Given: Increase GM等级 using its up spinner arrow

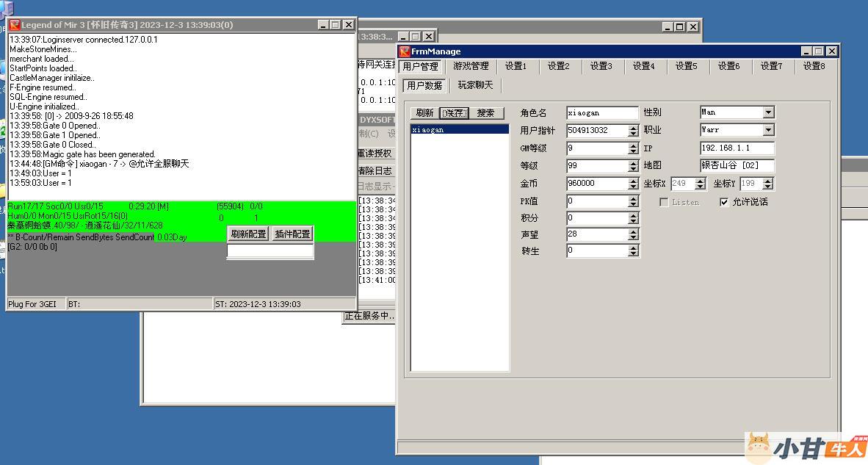Looking at the screenshot, I should [x=633, y=145].
